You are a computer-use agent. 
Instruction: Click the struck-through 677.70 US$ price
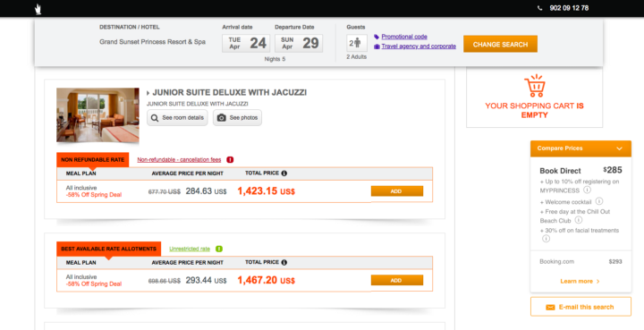pyautogui.click(x=165, y=191)
